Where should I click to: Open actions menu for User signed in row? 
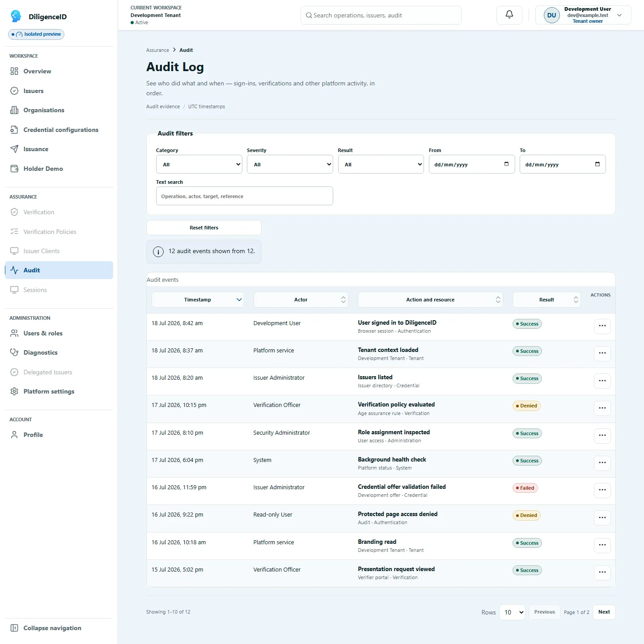pyautogui.click(x=602, y=326)
